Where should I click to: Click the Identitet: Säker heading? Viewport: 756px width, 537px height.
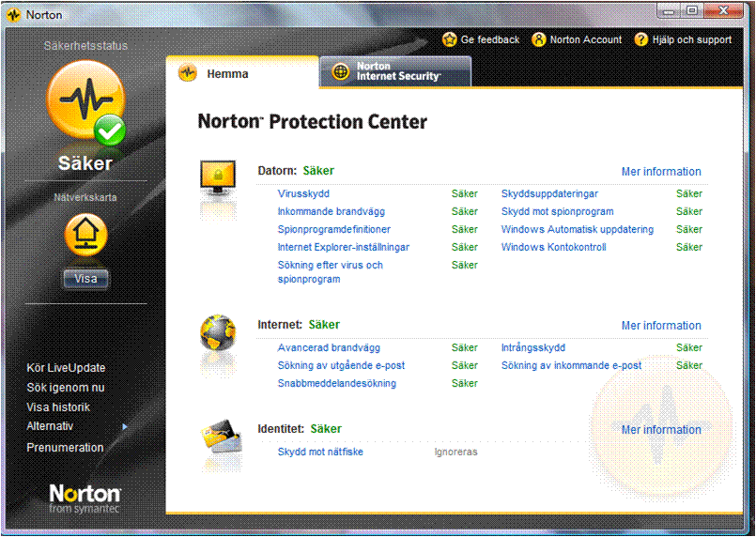point(300,428)
